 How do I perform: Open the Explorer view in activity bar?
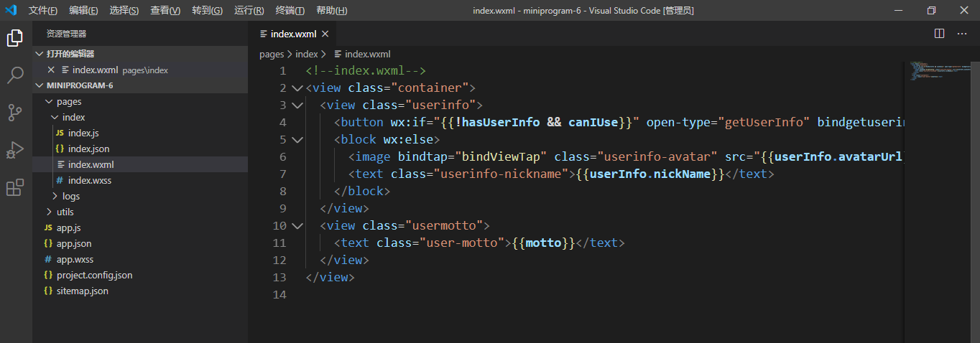click(15, 38)
